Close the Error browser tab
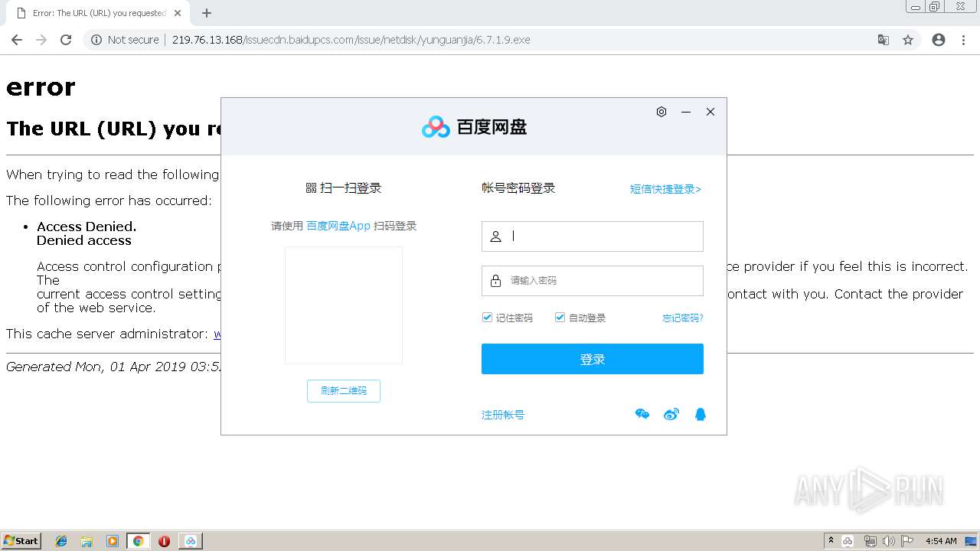Image resolution: width=980 pixels, height=551 pixels. [x=178, y=13]
